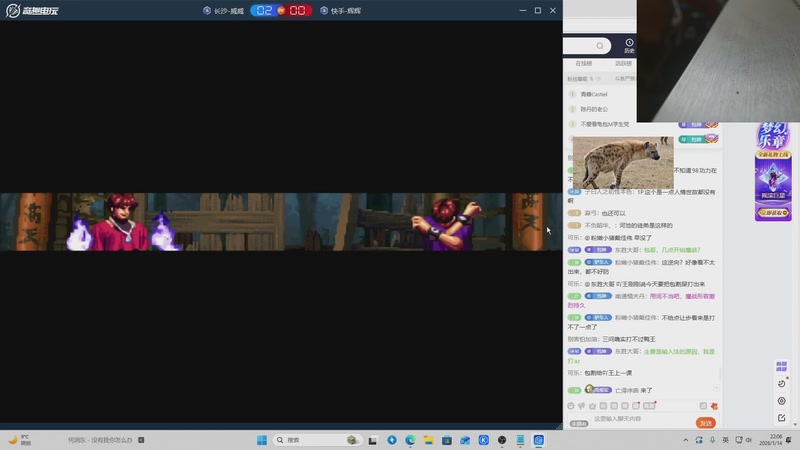Open the Windows Start menu
The width and height of the screenshot is (800, 450).
click(262, 440)
